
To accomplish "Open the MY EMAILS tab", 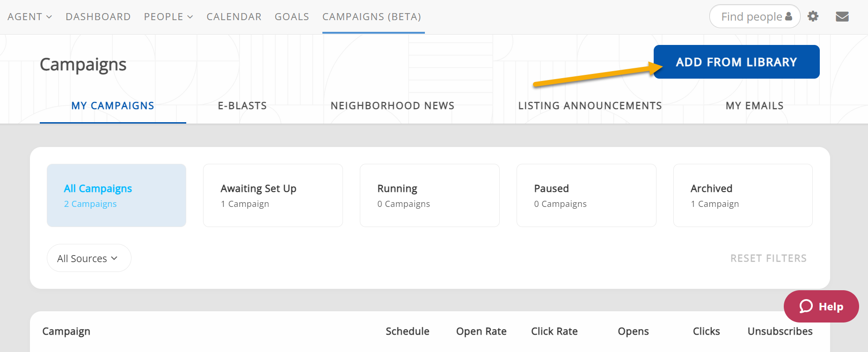I will point(754,106).
